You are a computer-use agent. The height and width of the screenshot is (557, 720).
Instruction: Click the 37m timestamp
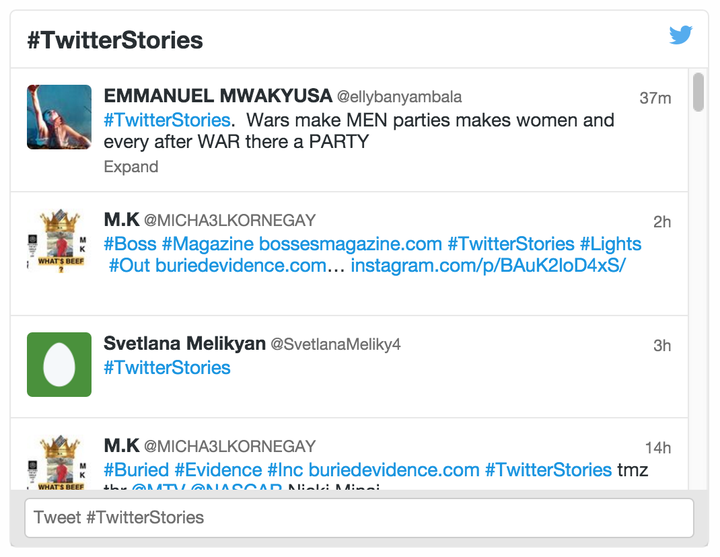pyautogui.click(x=655, y=98)
